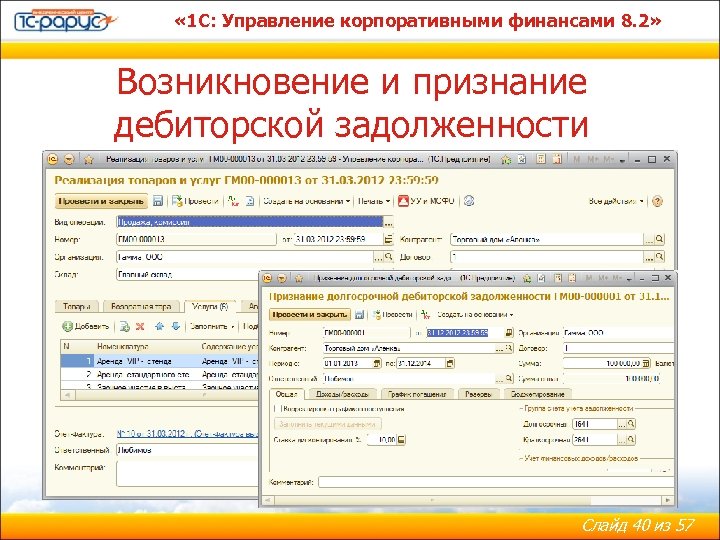Viewport: 720px width, 540px height.
Task: Click Добавить in Услуги table toolbar
Action: coord(86,326)
